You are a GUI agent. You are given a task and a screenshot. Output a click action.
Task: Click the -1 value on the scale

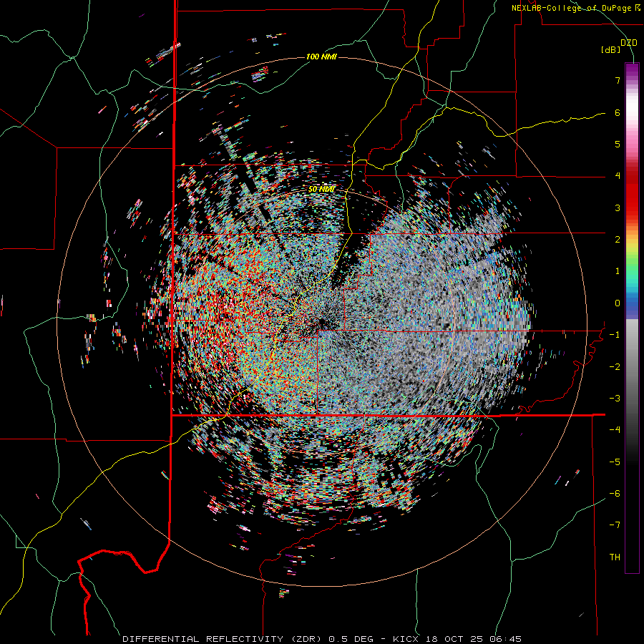pyautogui.click(x=615, y=335)
